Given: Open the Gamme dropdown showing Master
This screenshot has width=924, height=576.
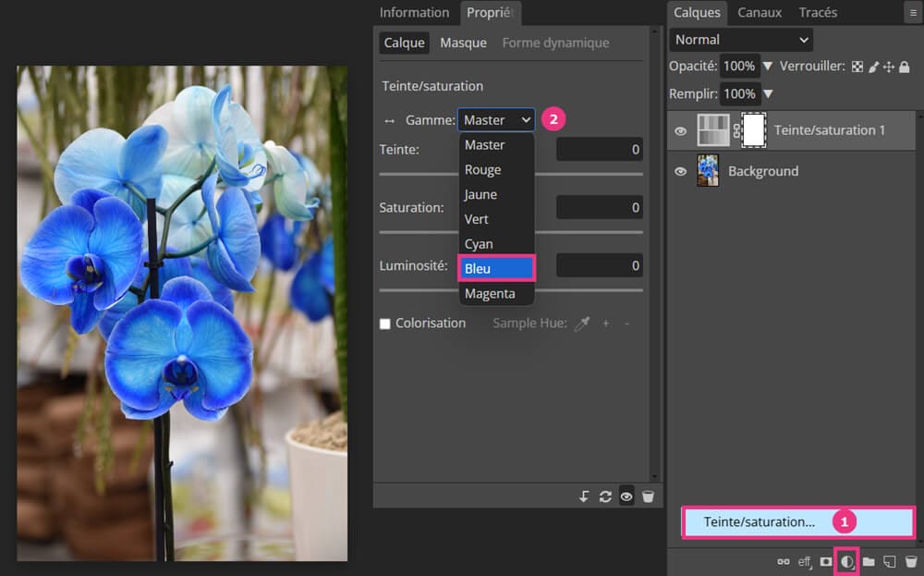Looking at the screenshot, I should point(496,119).
